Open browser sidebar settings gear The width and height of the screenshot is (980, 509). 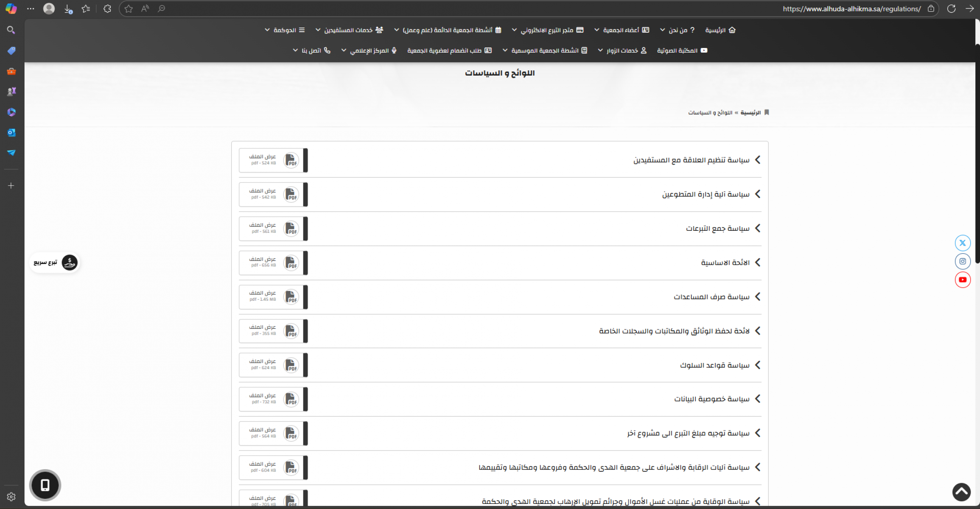pos(11,497)
